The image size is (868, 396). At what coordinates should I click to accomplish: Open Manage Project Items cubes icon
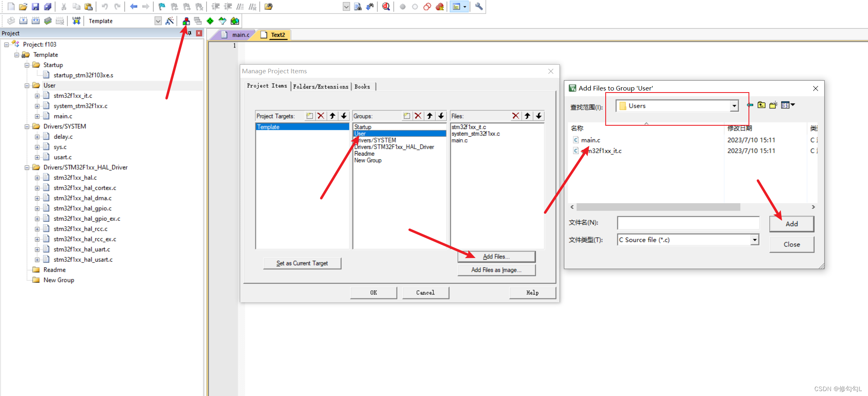click(x=186, y=21)
